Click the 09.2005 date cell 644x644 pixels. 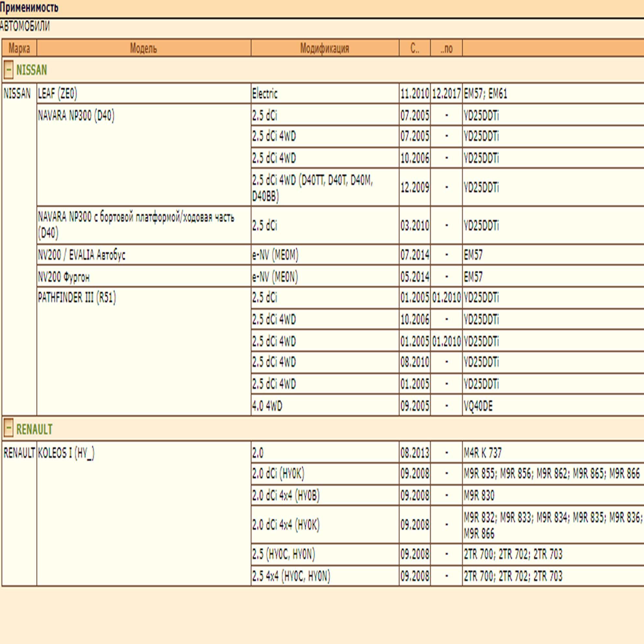pyautogui.click(x=415, y=405)
